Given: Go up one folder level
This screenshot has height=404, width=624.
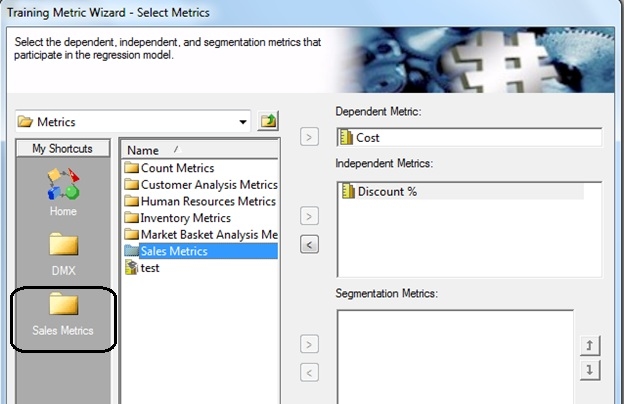Looking at the screenshot, I should pos(268,121).
